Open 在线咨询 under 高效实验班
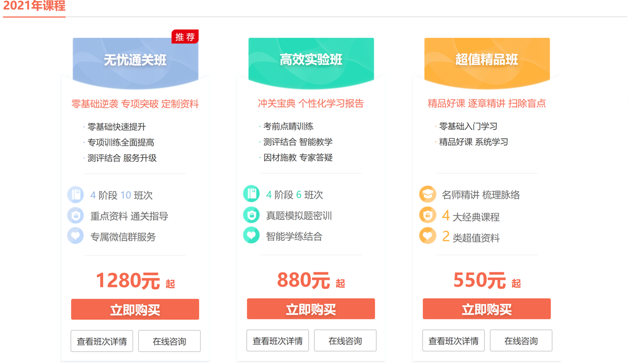The width and height of the screenshot is (629, 364). tap(345, 341)
